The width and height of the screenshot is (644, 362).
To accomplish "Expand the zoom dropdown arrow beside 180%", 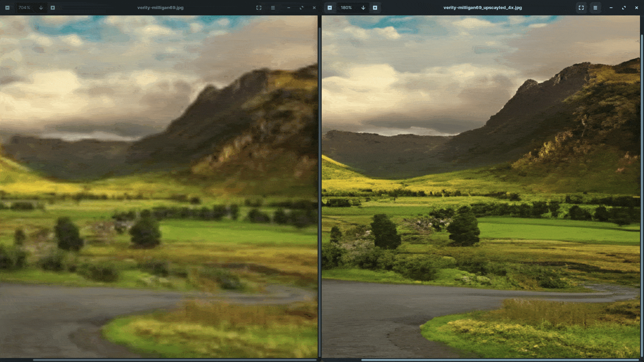I will [363, 8].
